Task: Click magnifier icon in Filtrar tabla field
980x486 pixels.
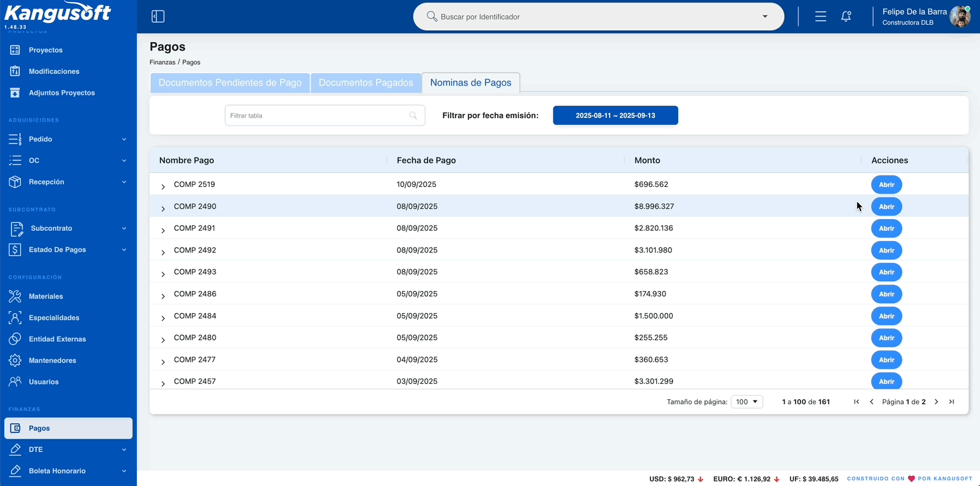Action: (414, 115)
